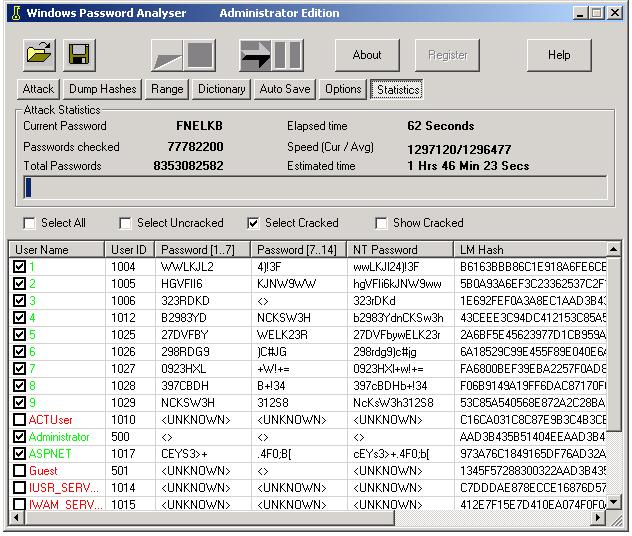This screenshot has width=632, height=536.
Task: Start attack with grey play button
Action: click(167, 55)
